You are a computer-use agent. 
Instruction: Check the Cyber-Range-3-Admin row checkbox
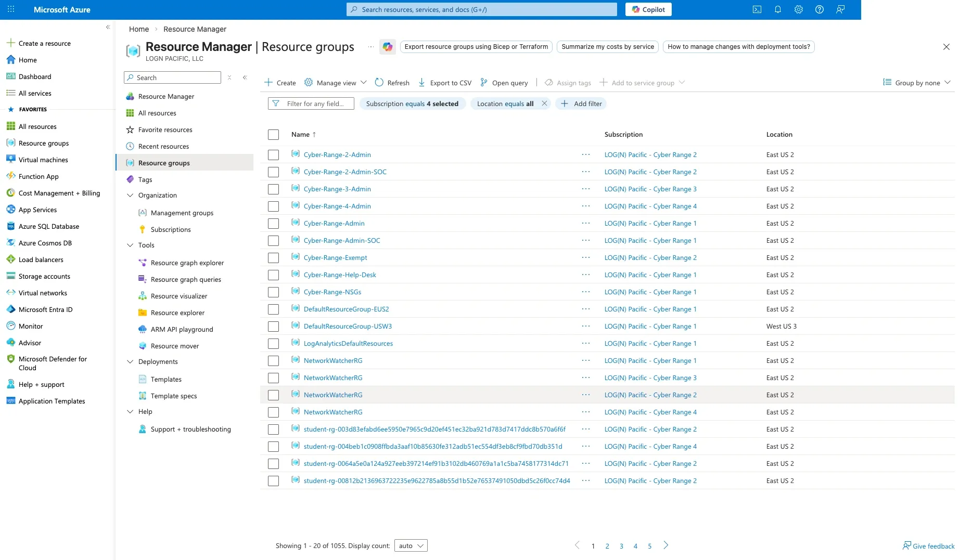(273, 189)
